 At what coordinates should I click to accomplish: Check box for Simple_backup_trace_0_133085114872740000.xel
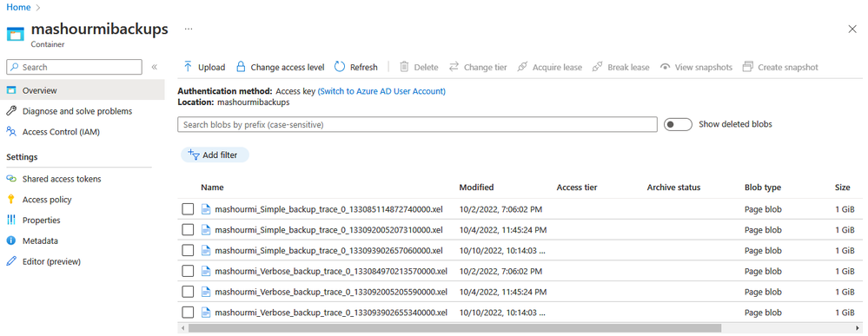189,209
